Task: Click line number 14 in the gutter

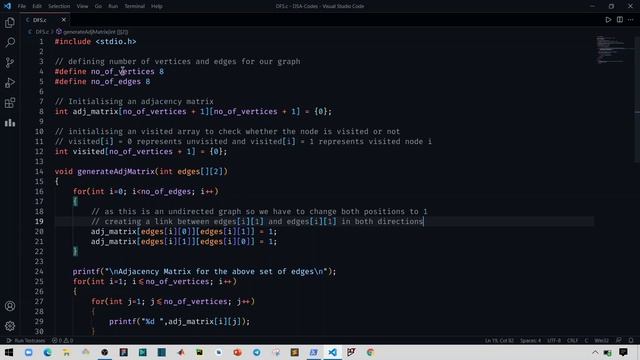Action: click(x=39, y=171)
